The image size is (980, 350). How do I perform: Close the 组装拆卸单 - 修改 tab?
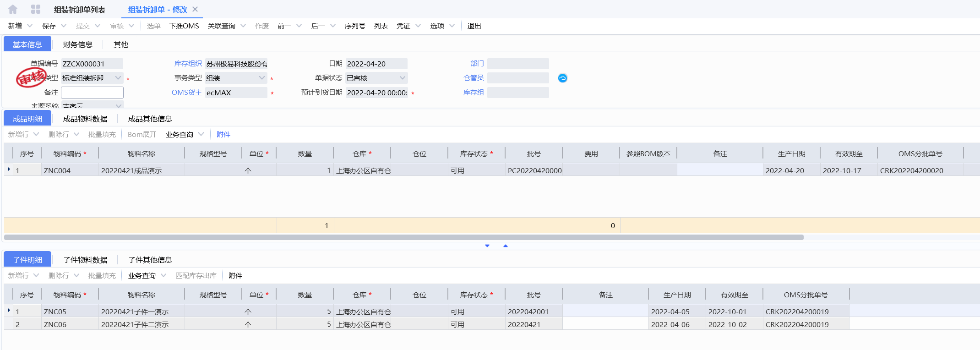(195, 9)
